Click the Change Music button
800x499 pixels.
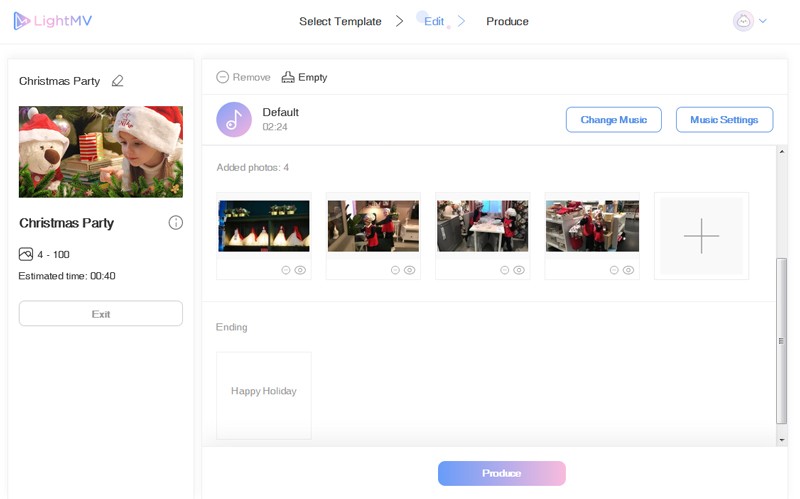[x=614, y=119]
